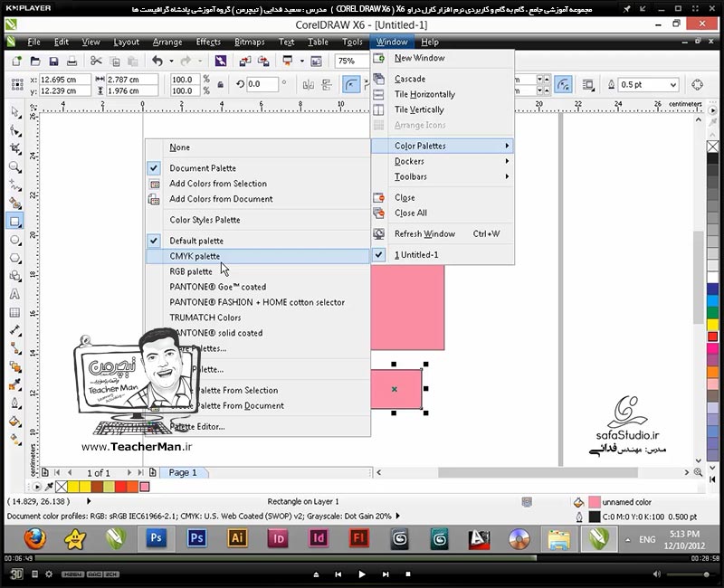Enable PANTONE FASHION + HOME cotton selector
Viewport: 724px width, 588px height.
(x=258, y=302)
